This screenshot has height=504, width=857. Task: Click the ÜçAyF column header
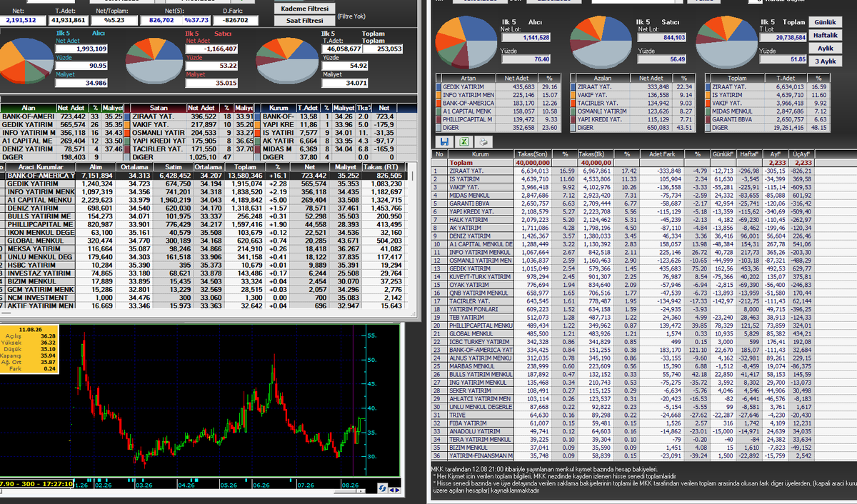click(802, 153)
